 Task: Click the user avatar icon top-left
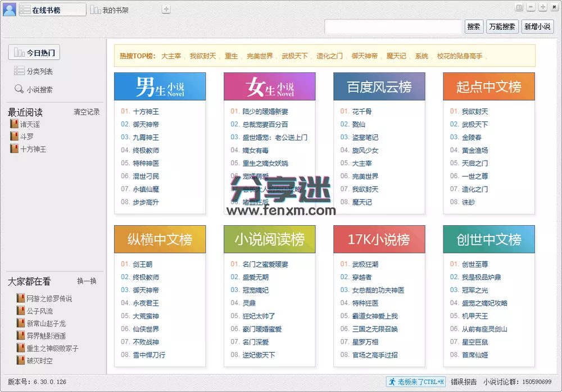(x=8, y=8)
